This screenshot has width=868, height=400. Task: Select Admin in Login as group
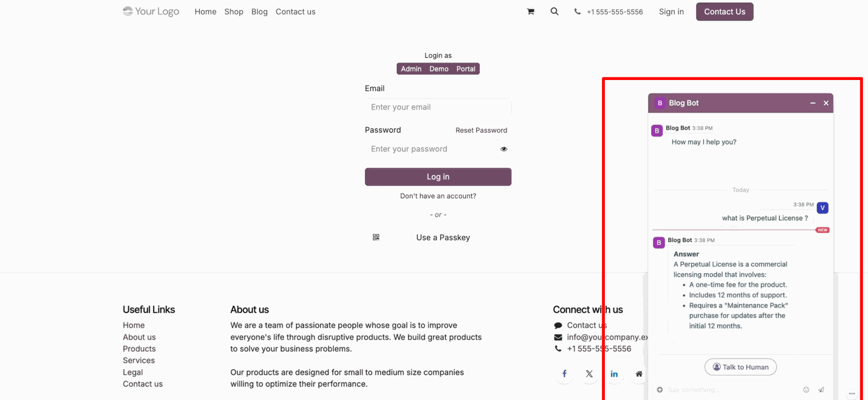click(411, 69)
